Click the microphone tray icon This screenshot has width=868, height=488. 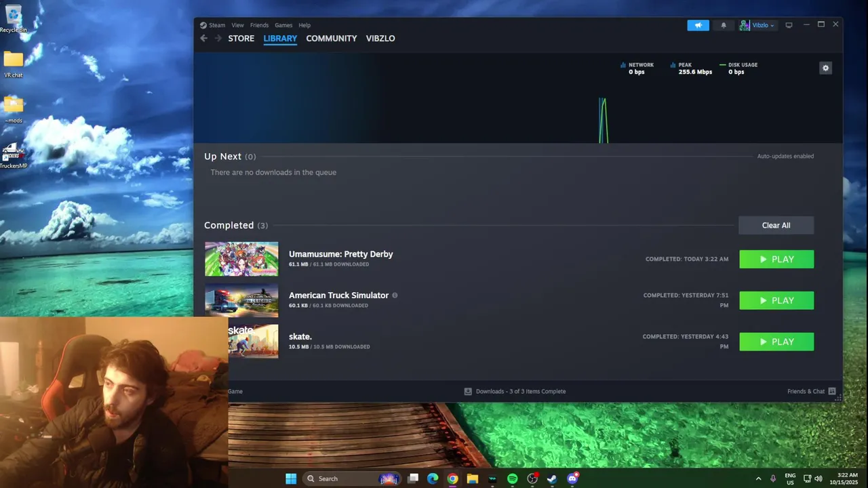(773, 479)
